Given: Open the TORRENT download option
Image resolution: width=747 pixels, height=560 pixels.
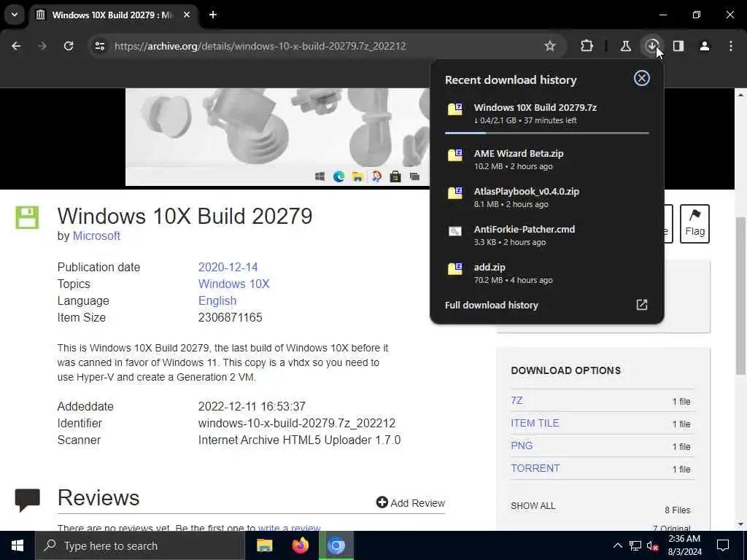Looking at the screenshot, I should coord(535,468).
